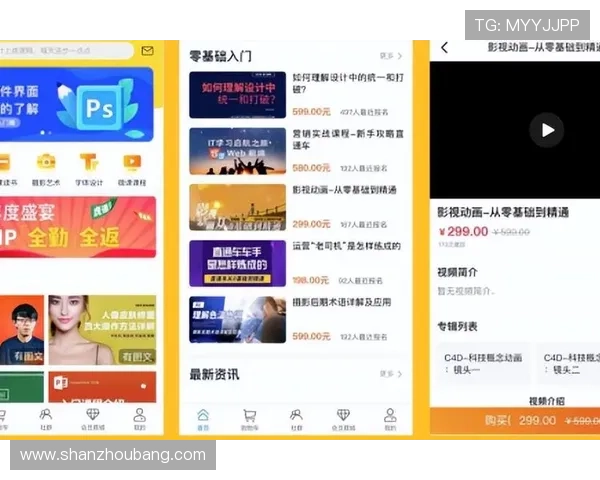This screenshot has width=600, height=480.
Task: Open the 营销实战课程 course thumbnail
Action: point(237,151)
